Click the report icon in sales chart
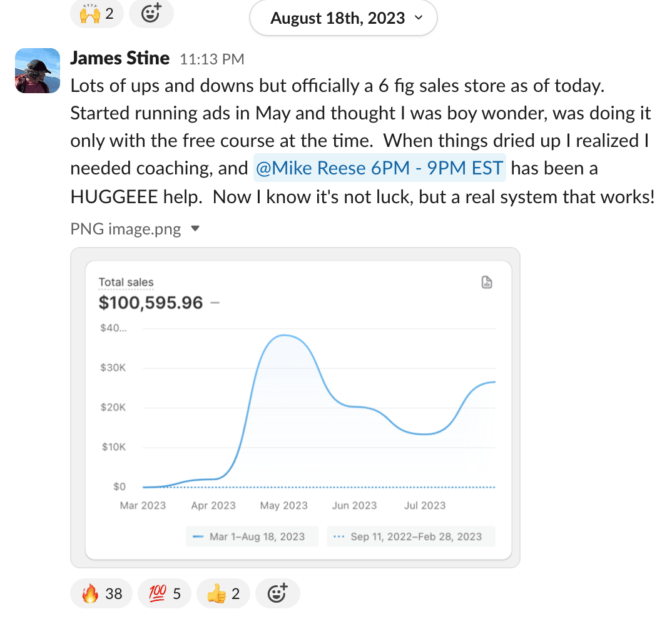The width and height of the screenshot is (672, 619). [486, 283]
